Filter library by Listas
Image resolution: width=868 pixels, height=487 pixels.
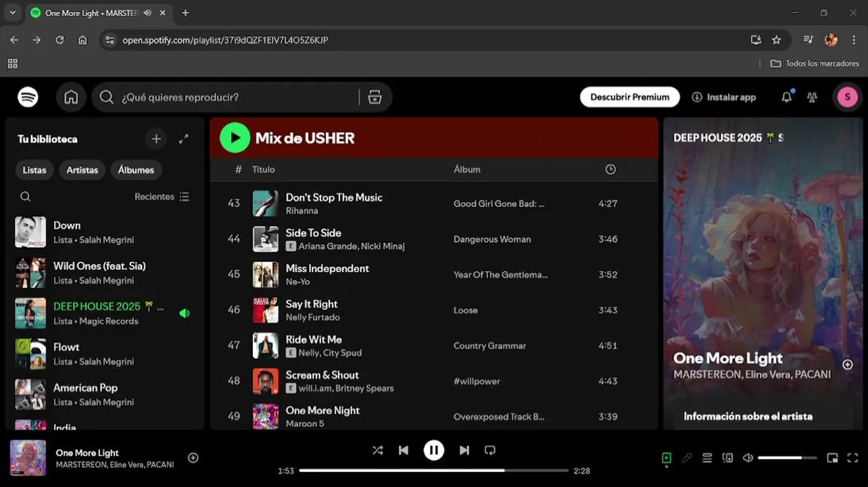pyautogui.click(x=34, y=170)
